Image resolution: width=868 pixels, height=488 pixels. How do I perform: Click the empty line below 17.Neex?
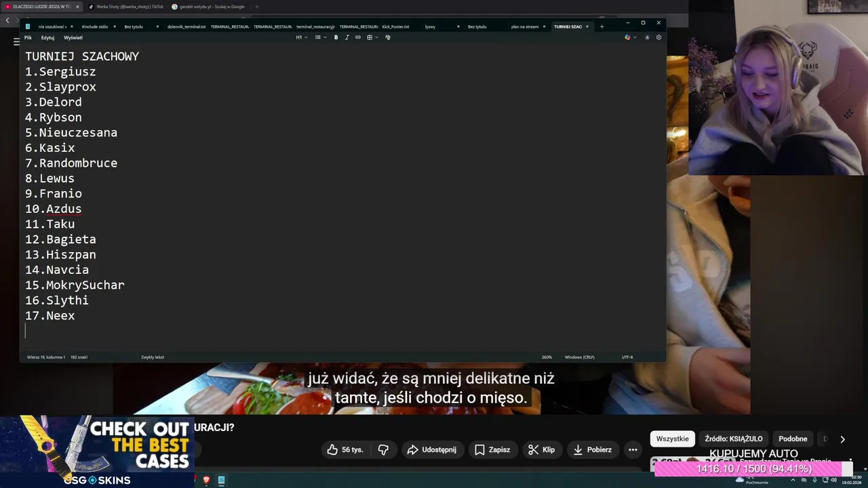pyautogui.click(x=342, y=331)
